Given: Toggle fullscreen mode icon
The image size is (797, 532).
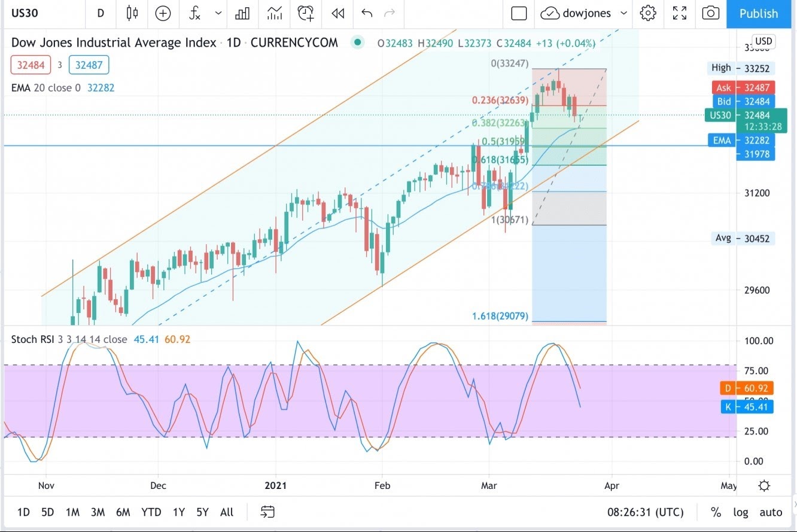Looking at the screenshot, I should (680, 13).
